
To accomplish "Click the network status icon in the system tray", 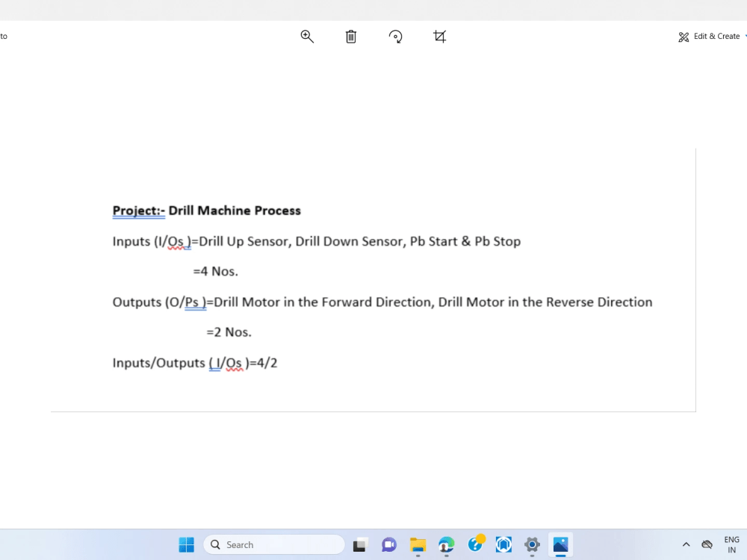I will pos(707,544).
